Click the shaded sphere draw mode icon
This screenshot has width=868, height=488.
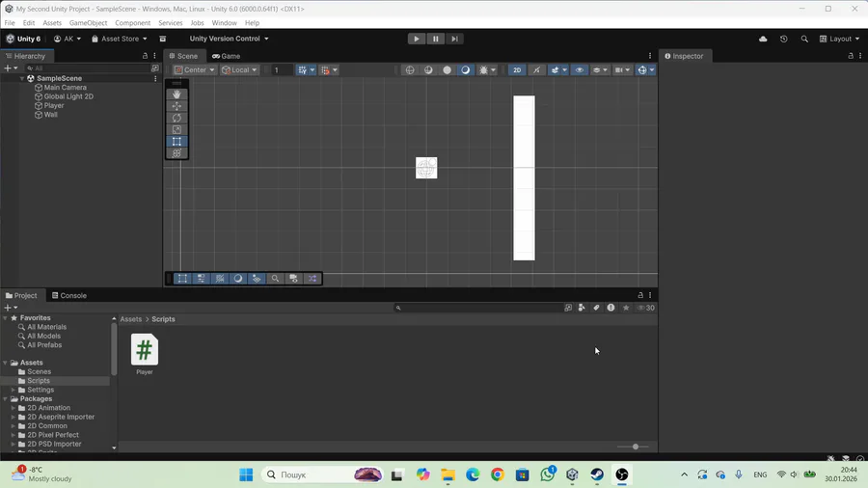click(428, 70)
